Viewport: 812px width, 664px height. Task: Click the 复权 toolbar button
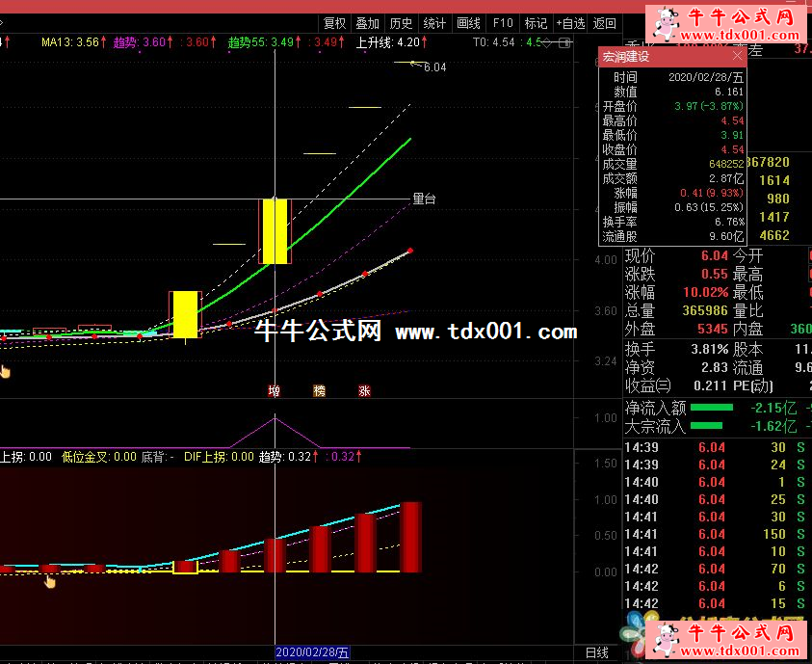(x=334, y=23)
